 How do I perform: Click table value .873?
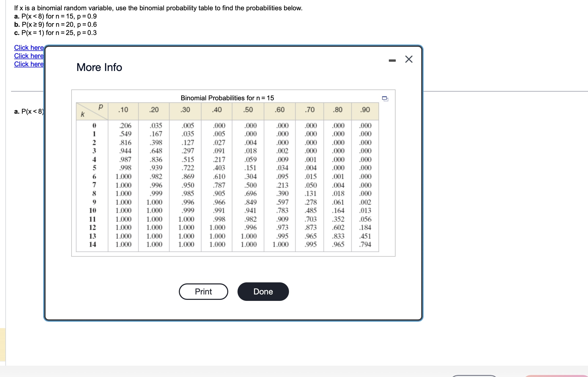pos(311,227)
